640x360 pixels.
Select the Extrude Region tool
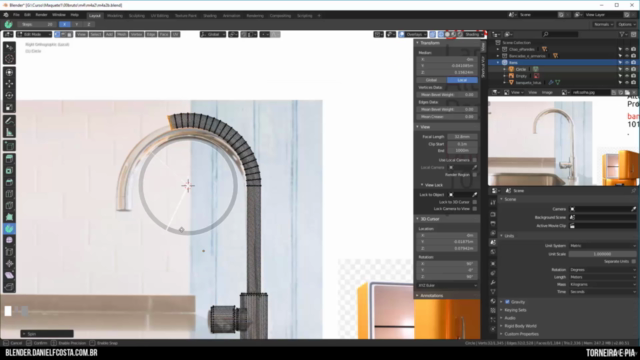click(9, 159)
